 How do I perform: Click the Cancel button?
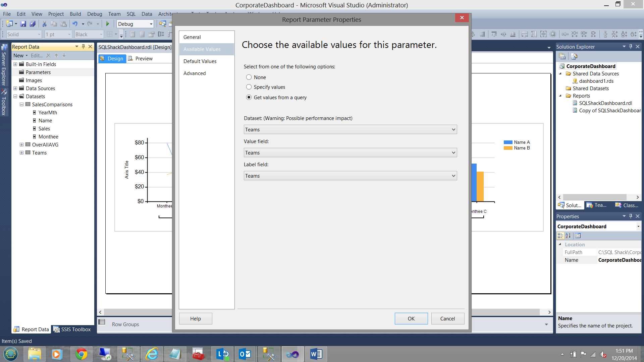[x=447, y=319]
